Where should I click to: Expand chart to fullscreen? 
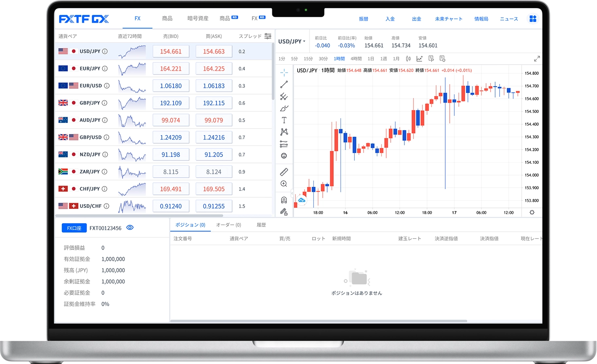click(537, 59)
